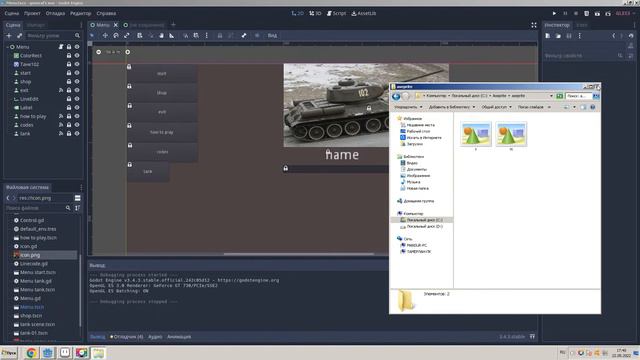The width and height of the screenshot is (640, 360).
Task: Open the Editor menu
Action: tap(80, 13)
